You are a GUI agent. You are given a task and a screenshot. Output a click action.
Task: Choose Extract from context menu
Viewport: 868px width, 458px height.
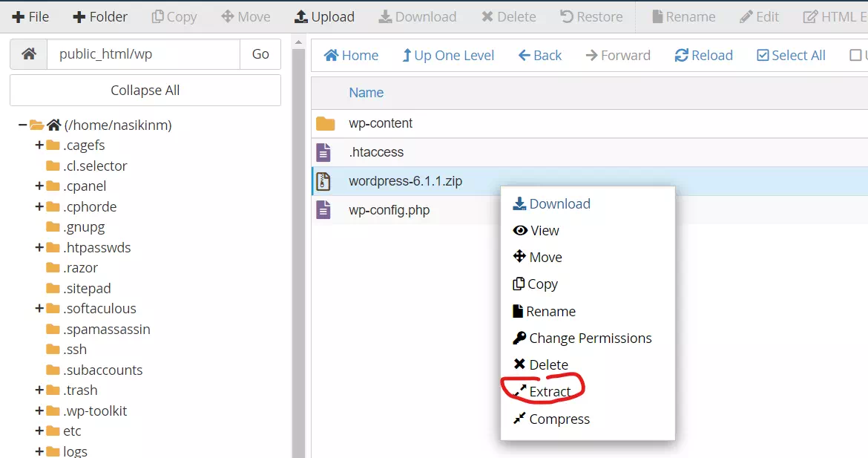coord(542,391)
